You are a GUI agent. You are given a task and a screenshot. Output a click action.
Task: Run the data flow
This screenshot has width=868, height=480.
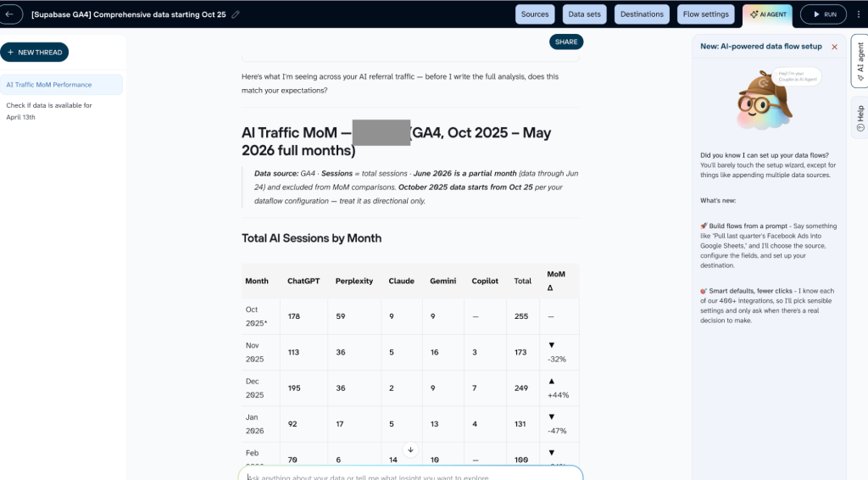824,14
